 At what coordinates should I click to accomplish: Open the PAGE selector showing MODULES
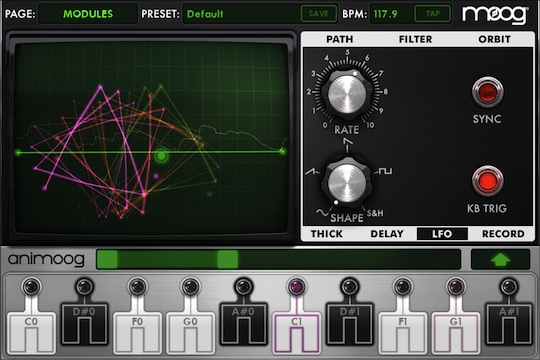tap(88, 14)
